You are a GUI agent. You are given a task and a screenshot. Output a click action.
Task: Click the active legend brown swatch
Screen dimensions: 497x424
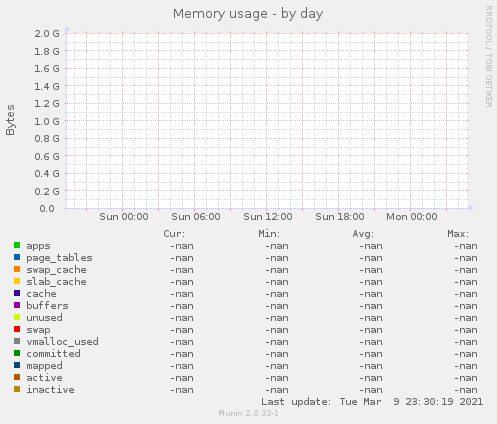(x=17, y=377)
